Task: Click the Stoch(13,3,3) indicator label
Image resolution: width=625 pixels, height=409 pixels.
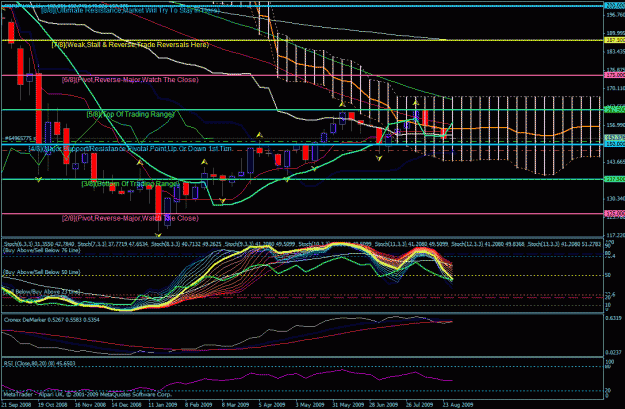Action: click(x=562, y=244)
